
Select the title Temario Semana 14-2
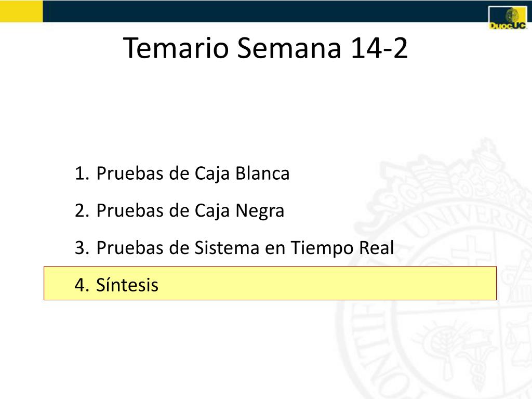pyautogui.click(x=265, y=48)
